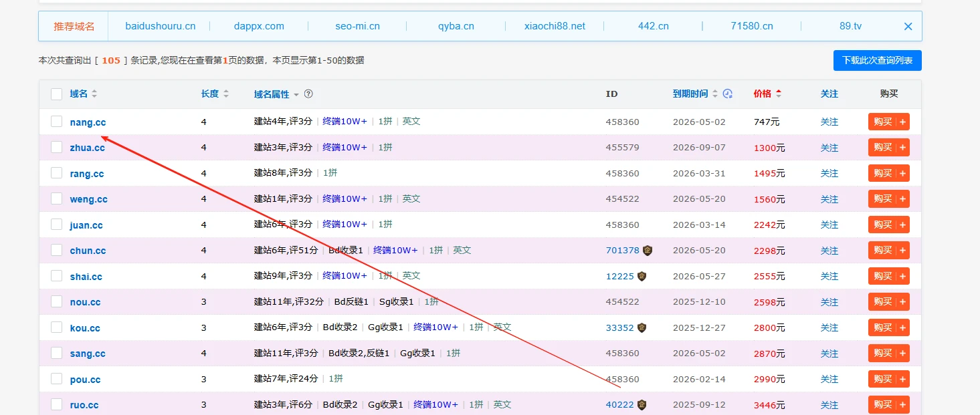Click the enterprise badge beside ID 701378
This screenshot has width=980, height=415.
coord(647,251)
